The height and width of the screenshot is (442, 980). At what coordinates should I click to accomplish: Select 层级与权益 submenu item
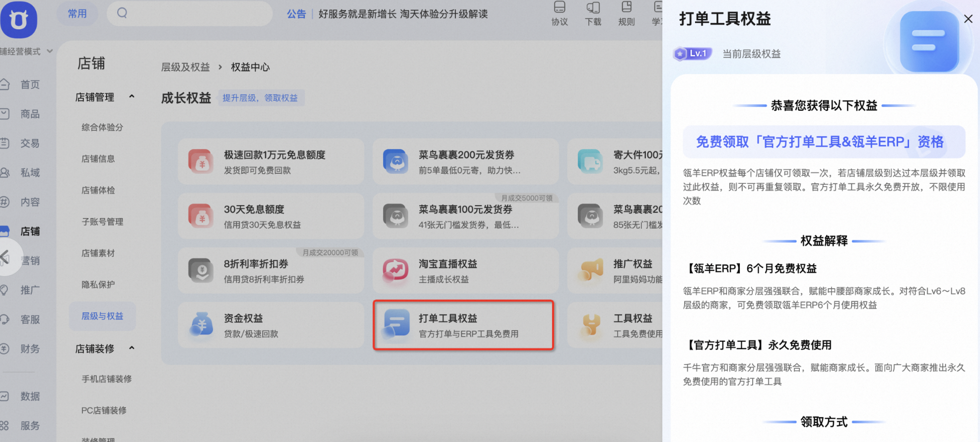(x=102, y=316)
